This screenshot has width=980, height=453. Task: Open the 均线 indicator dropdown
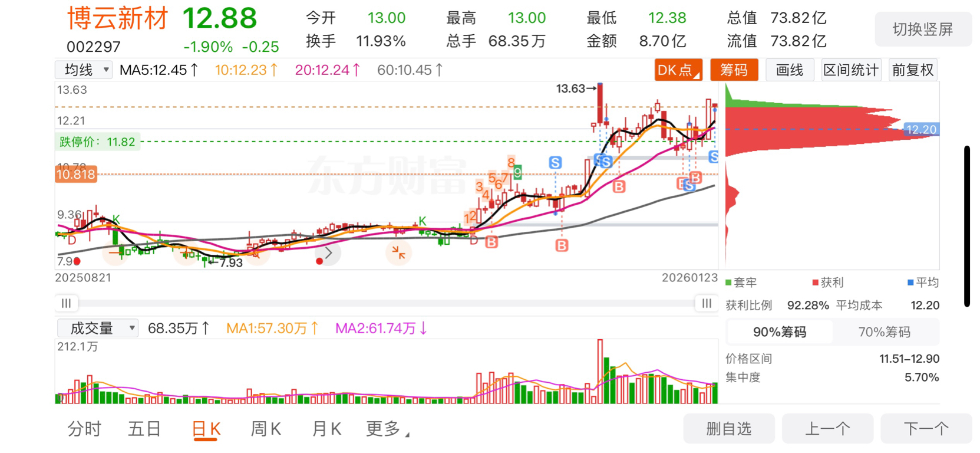click(x=84, y=70)
